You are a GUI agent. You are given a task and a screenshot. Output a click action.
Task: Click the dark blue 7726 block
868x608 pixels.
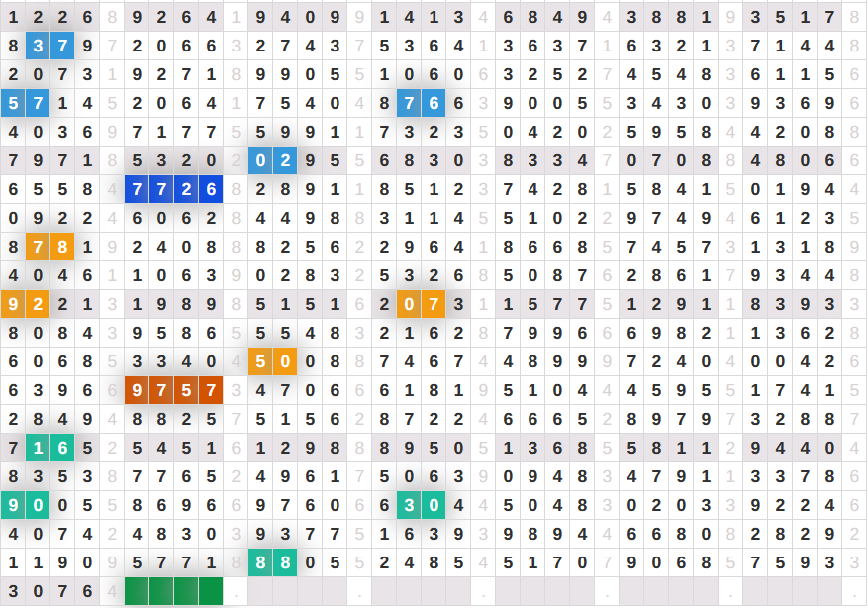coord(173,189)
